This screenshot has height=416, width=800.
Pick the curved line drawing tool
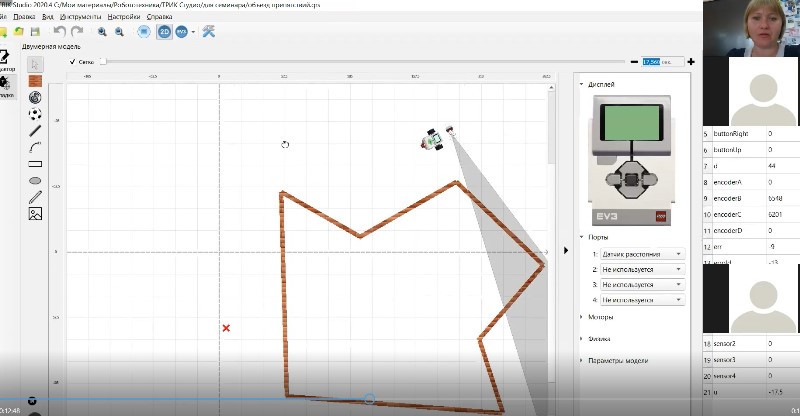(x=35, y=147)
